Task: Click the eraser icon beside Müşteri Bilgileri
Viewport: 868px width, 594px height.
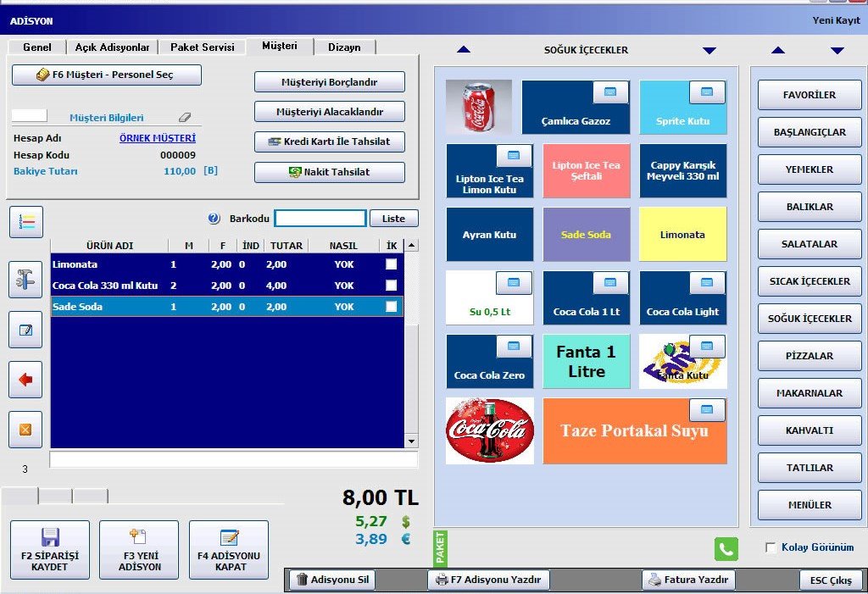Action: pyautogui.click(x=185, y=118)
